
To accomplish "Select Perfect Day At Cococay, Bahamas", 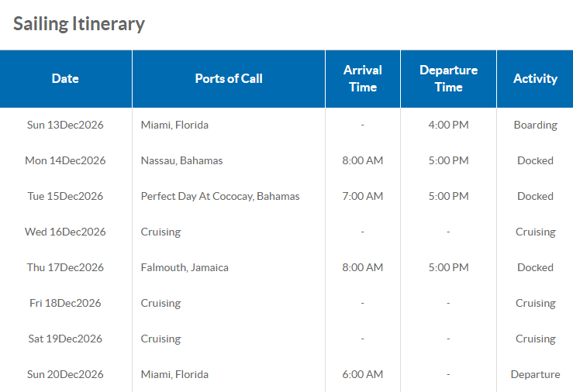I will coord(220,196).
